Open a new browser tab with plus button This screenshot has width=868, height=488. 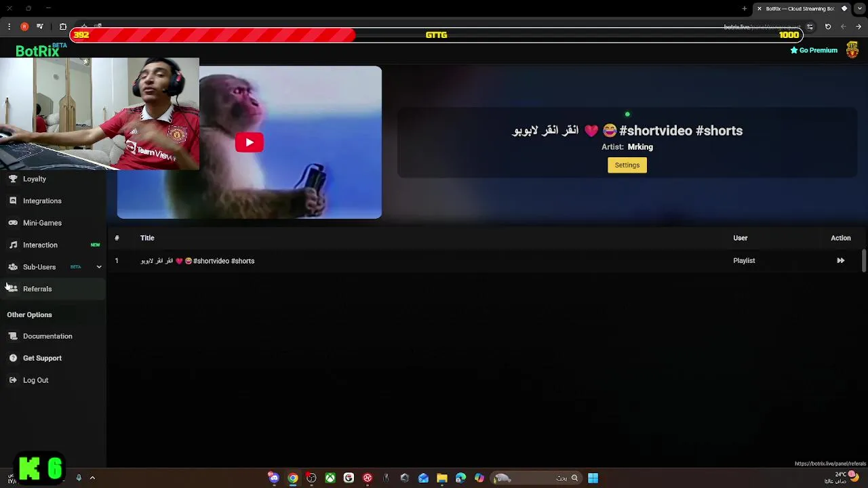pos(745,9)
